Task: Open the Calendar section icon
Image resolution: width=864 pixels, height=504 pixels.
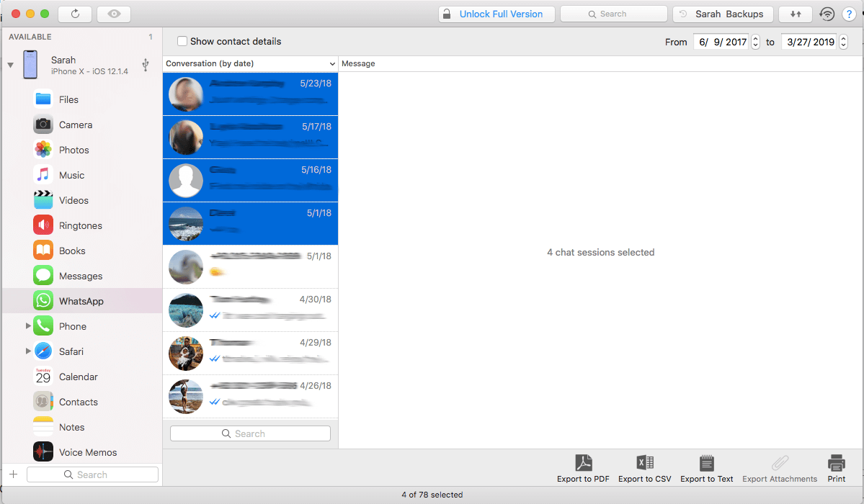Action: (x=43, y=377)
